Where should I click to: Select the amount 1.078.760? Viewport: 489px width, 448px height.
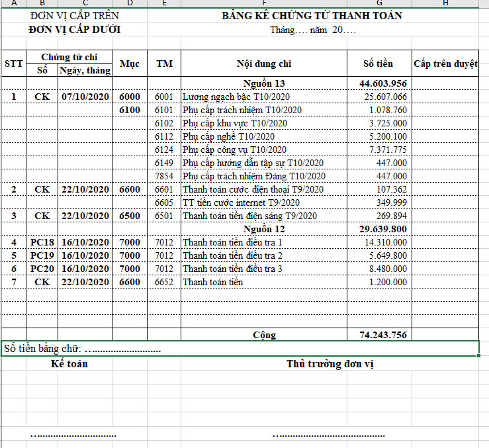coord(379,110)
